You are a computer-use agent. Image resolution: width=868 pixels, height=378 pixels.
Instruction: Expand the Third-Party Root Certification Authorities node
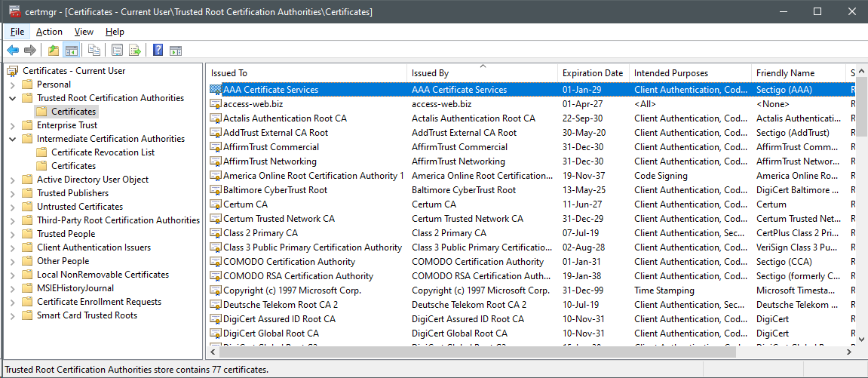coord(13,220)
